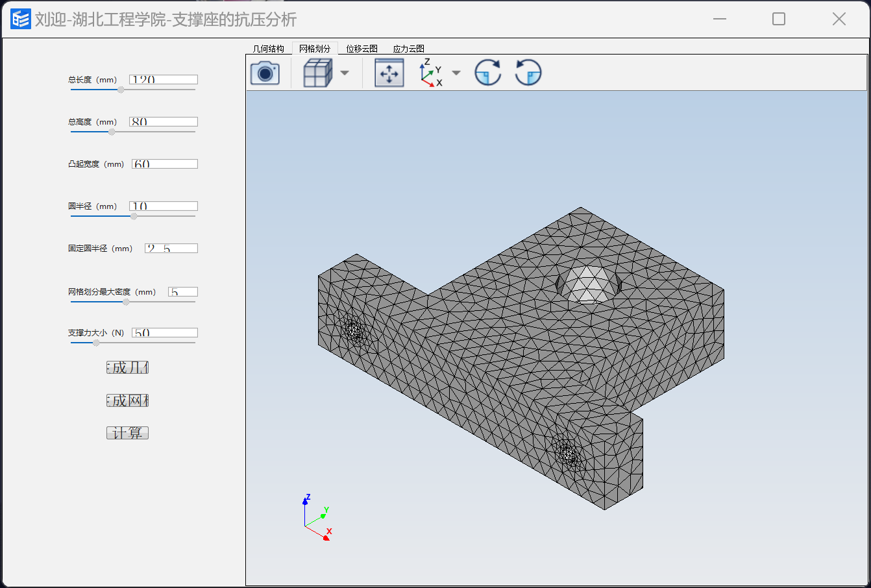Open the 应力云图 tab
This screenshot has width=871, height=588.
pyautogui.click(x=409, y=49)
